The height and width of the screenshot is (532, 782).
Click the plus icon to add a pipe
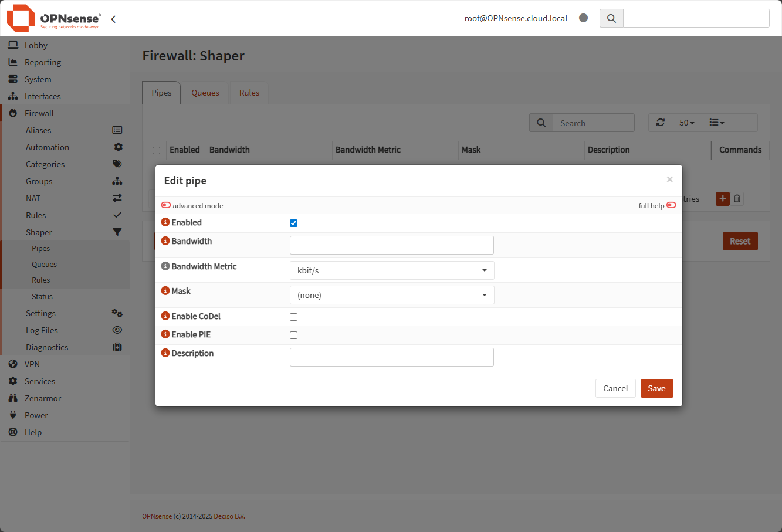(722, 199)
